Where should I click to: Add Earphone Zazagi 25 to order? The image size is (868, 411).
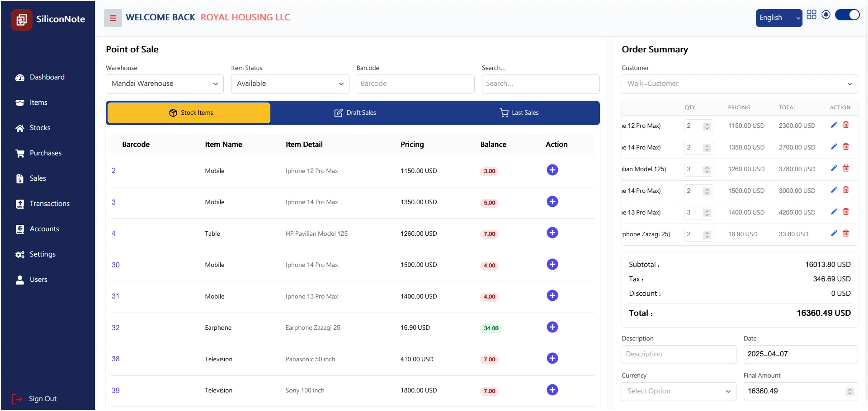tap(552, 327)
